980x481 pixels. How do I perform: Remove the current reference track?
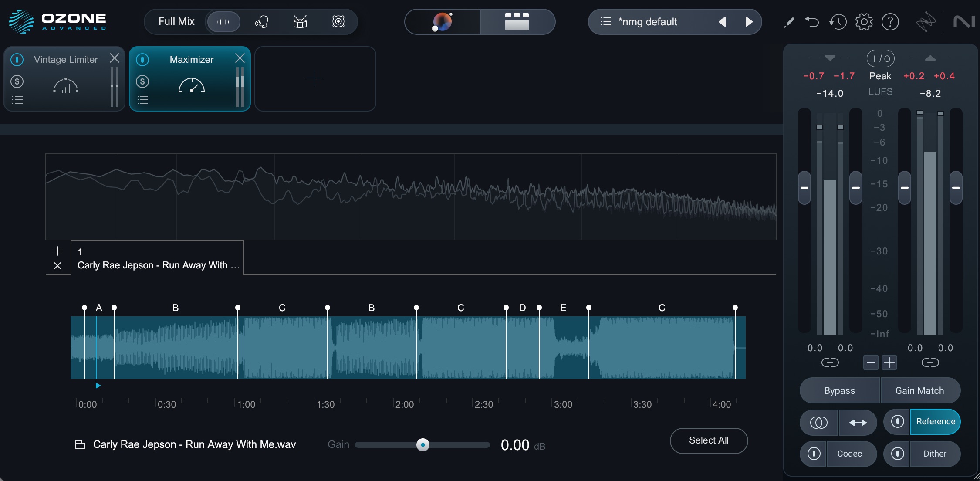click(57, 266)
